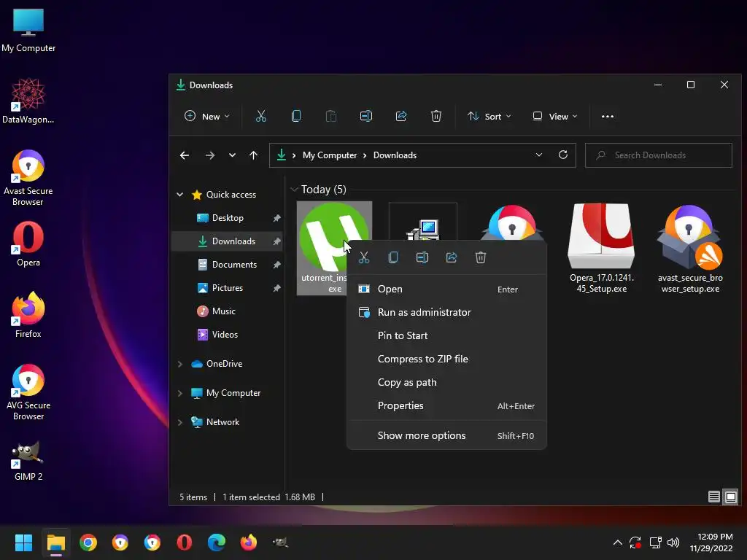Open the Sort dropdown
Image resolution: width=747 pixels, height=560 pixels.
tap(489, 116)
